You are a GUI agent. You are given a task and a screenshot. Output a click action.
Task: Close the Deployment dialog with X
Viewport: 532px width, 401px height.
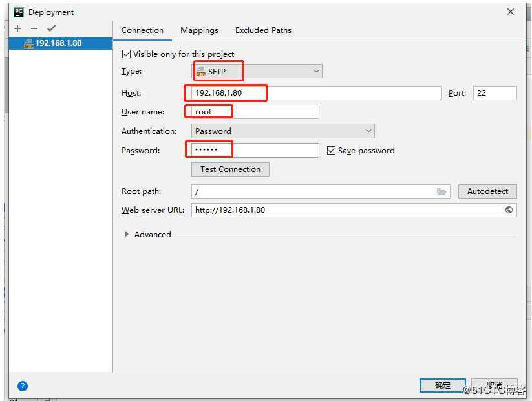click(510, 12)
